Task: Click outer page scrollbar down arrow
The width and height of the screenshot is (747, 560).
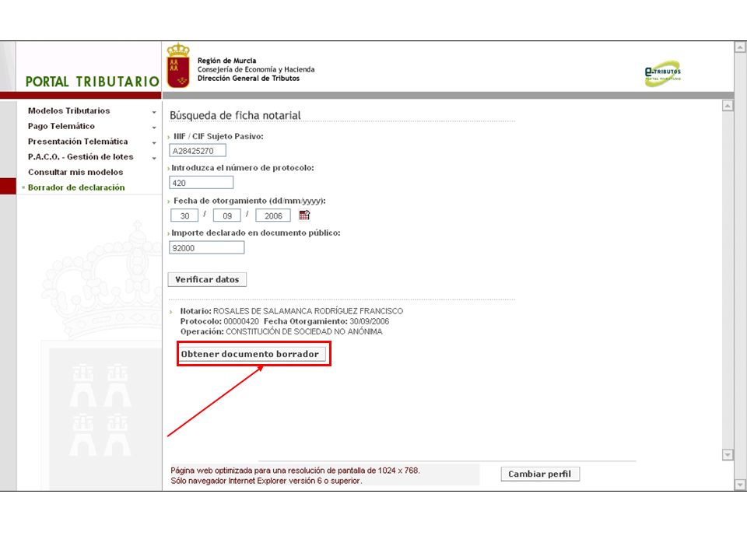Action: coord(740,485)
